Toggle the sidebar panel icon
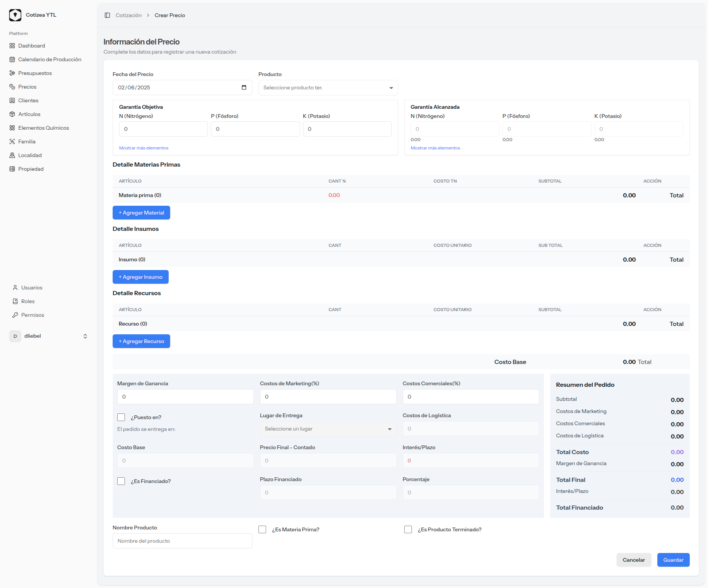 [x=107, y=15]
